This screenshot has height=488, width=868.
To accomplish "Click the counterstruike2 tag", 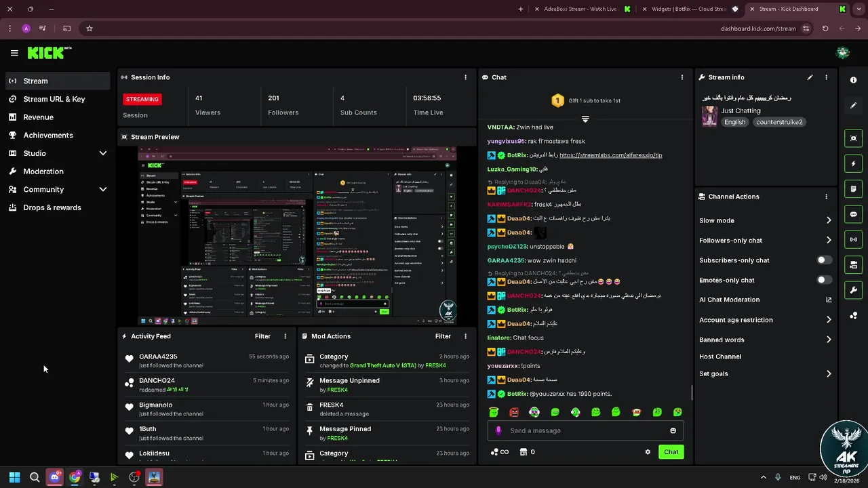I will coord(779,122).
